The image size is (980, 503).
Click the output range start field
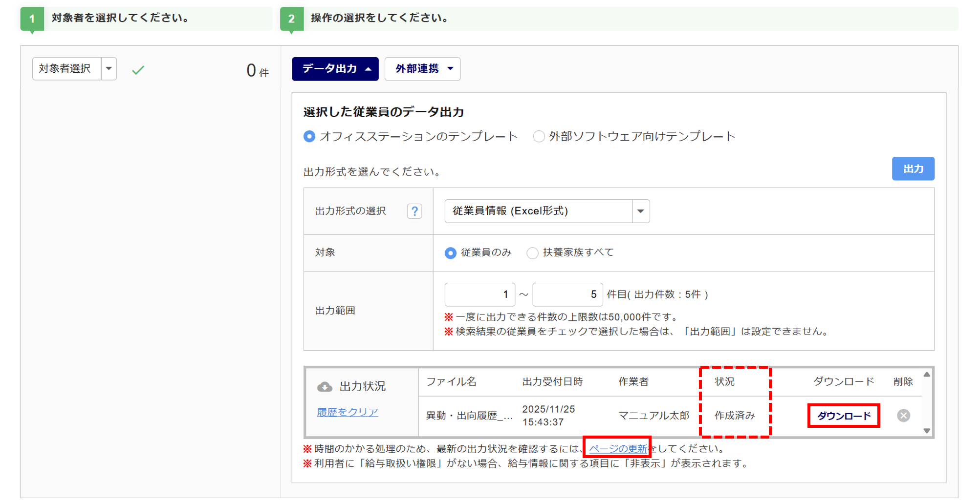[479, 294]
